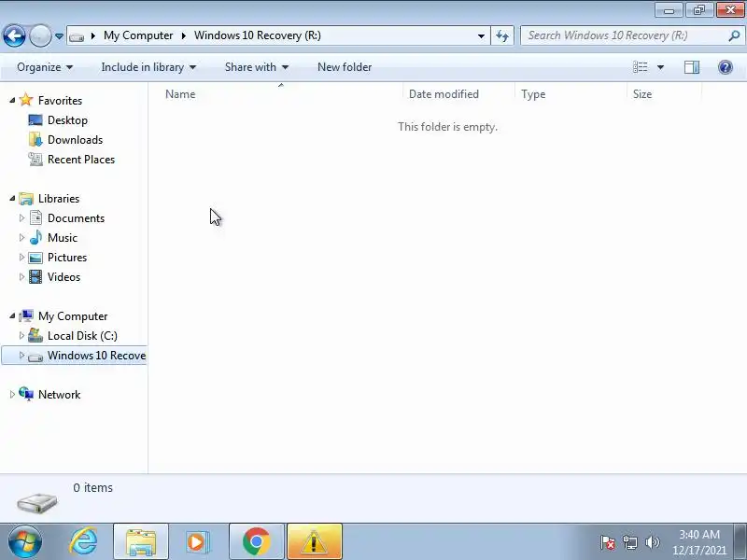Switch to Google Chrome on taskbar
The height and width of the screenshot is (560, 747).
257,541
